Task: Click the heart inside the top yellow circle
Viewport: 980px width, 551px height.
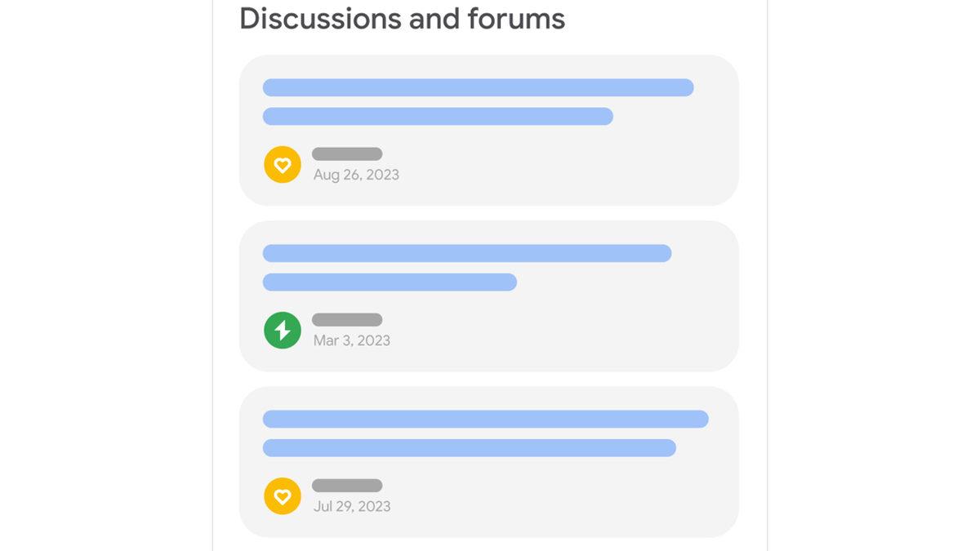Action: tap(282, 164)
